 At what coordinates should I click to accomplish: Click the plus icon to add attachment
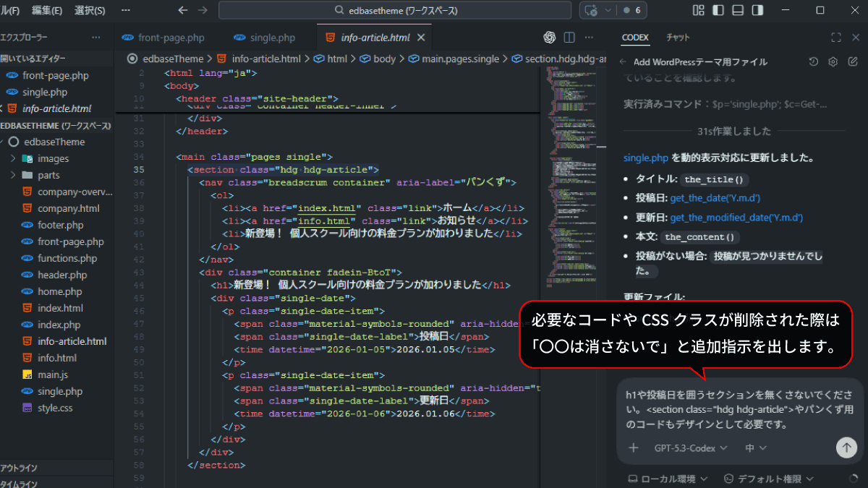pos(634,448)
